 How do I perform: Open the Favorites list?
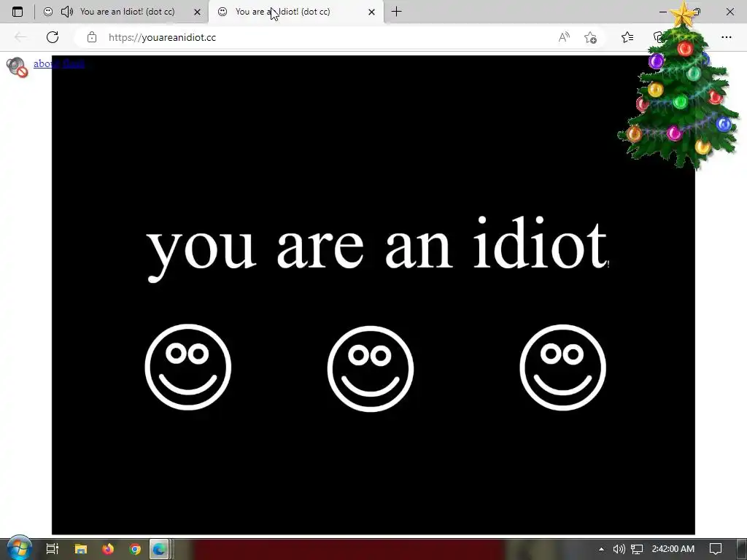pos(627,37)
